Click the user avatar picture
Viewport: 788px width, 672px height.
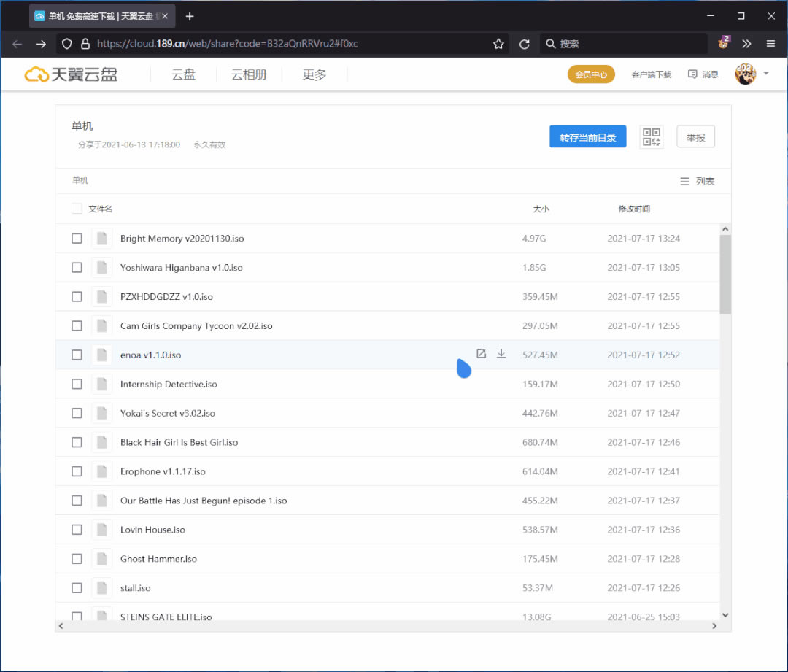coord(745,74)
